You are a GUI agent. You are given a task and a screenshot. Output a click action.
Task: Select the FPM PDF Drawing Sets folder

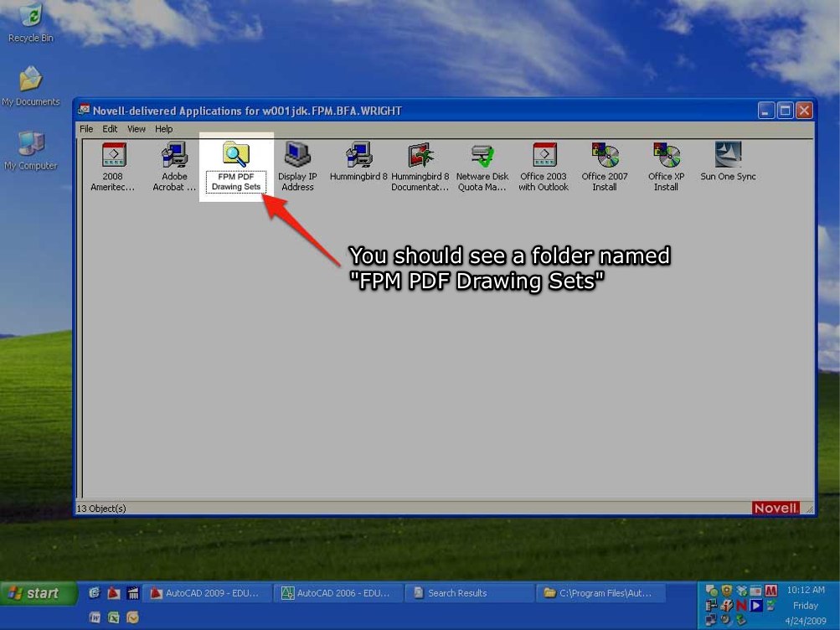235,157
